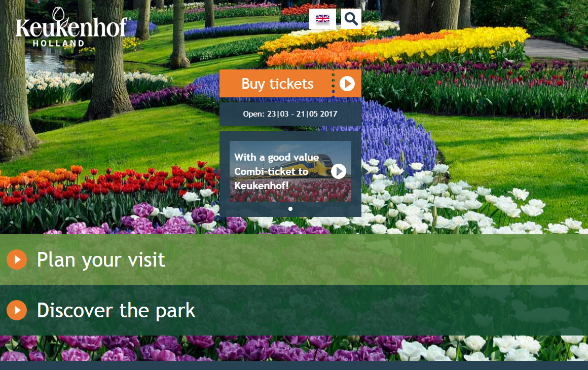Click the Buy tickets button text
This screenshot has width=588, height=370.
tap(277, 84)
